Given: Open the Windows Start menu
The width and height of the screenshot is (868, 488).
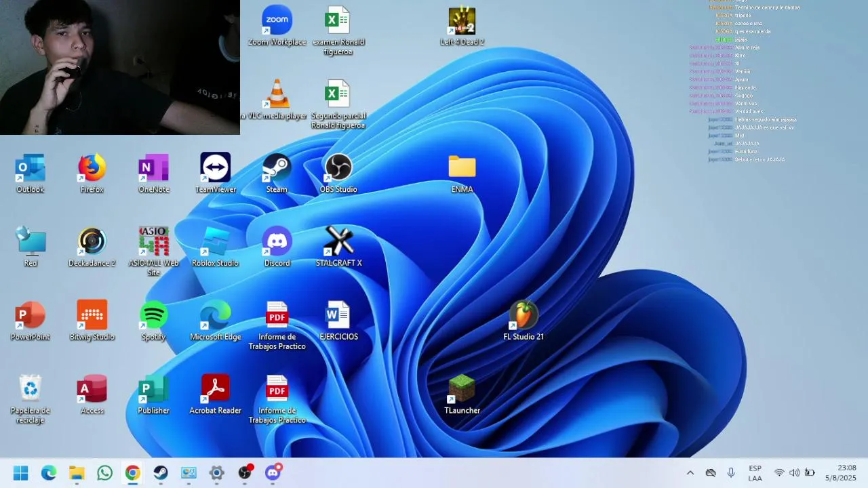Looking at the screenshot, I should [20, 473].
